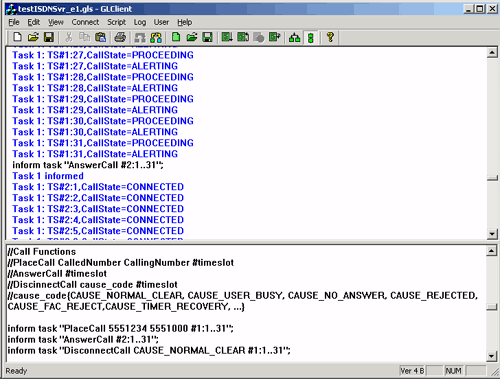Click the green network tree icon
The width and height of the screenshot is (500, 379).
point(294,37)
